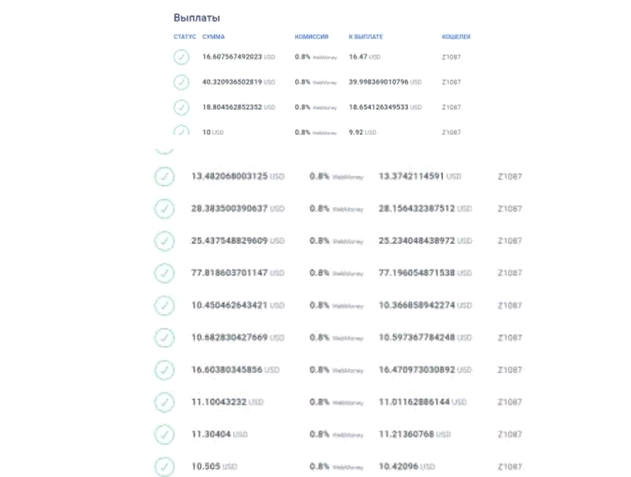The height and width of the screenshot is (477, 631).
Task: Click payout amount 25.234048438972 USD
Action: click(425, 241)
